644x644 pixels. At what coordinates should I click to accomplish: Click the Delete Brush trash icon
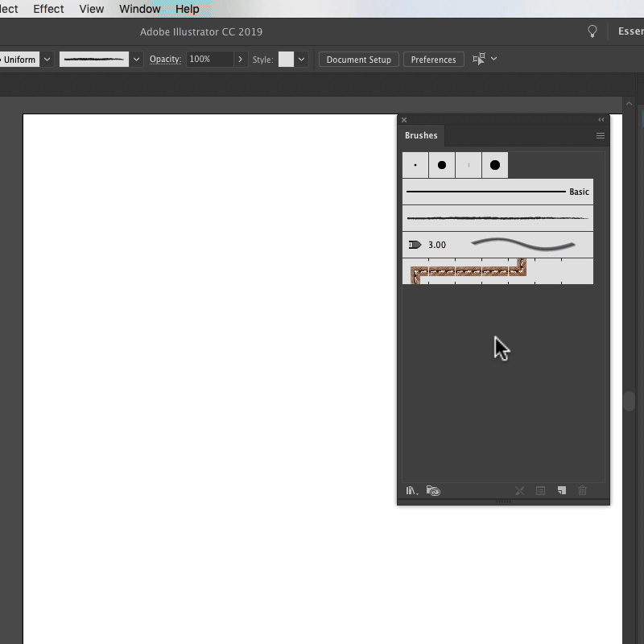pos(582,490)
